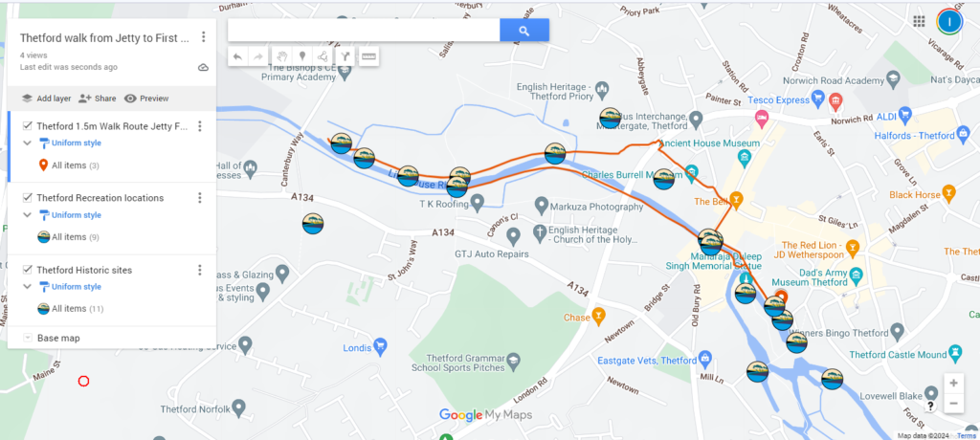Viewport: 980px width, 440px height.
Task: Open Thetford Historic sites layer options menu
Action: (200, 270)
